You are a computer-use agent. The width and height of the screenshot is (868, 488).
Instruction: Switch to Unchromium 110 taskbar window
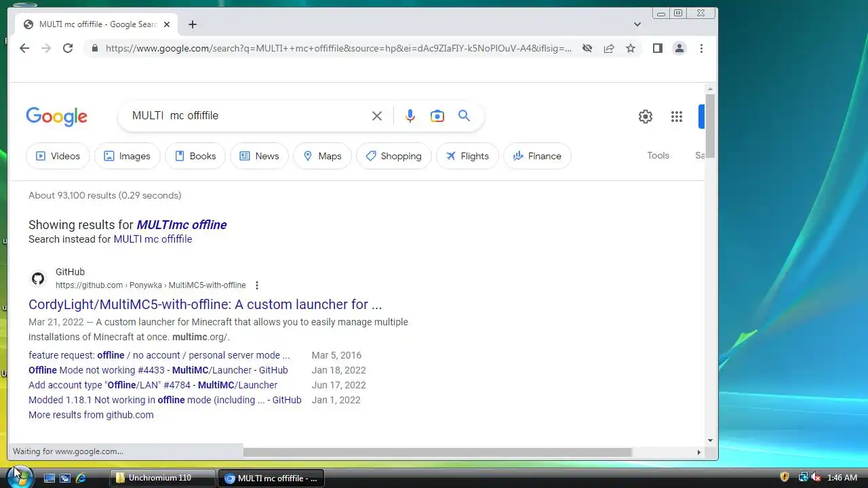163,478
